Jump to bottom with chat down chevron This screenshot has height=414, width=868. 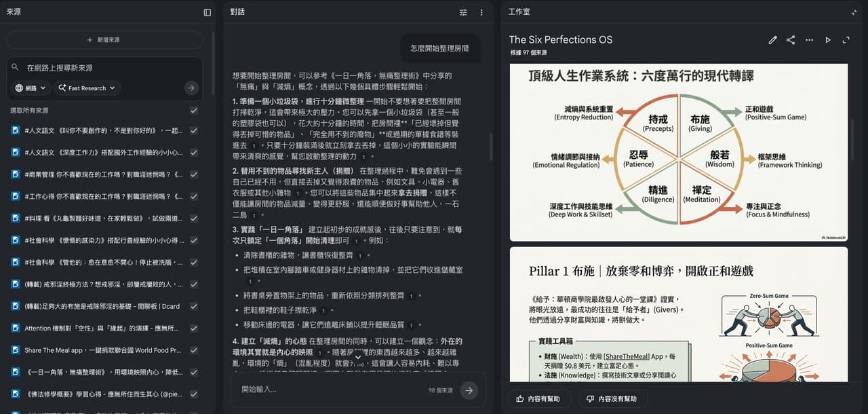coord(358,357)
